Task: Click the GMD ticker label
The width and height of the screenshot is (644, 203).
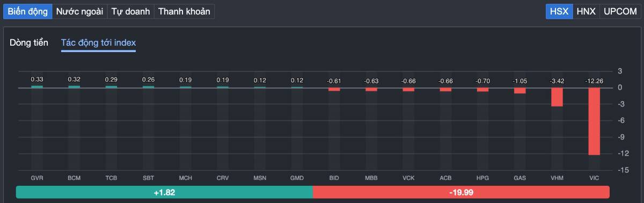Action: [297, 178]
